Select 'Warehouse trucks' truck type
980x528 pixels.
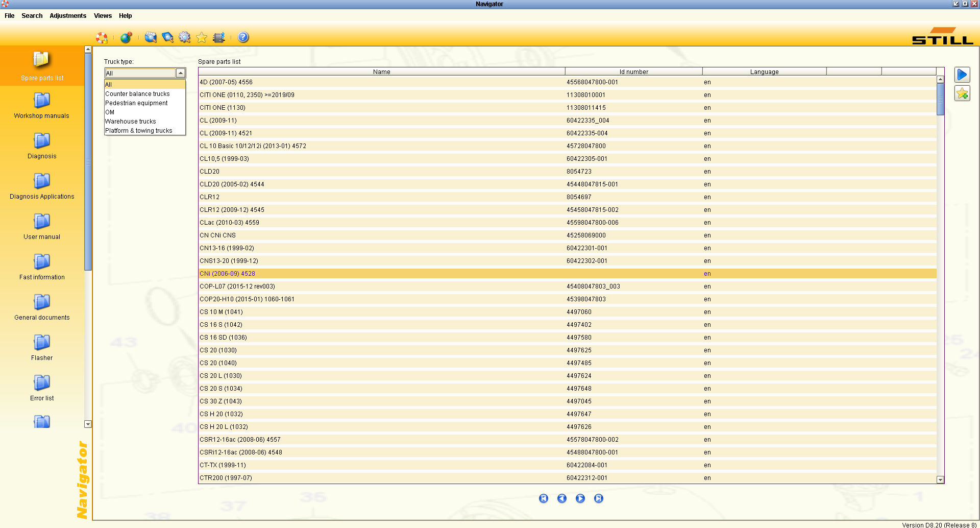coord(145,122)
